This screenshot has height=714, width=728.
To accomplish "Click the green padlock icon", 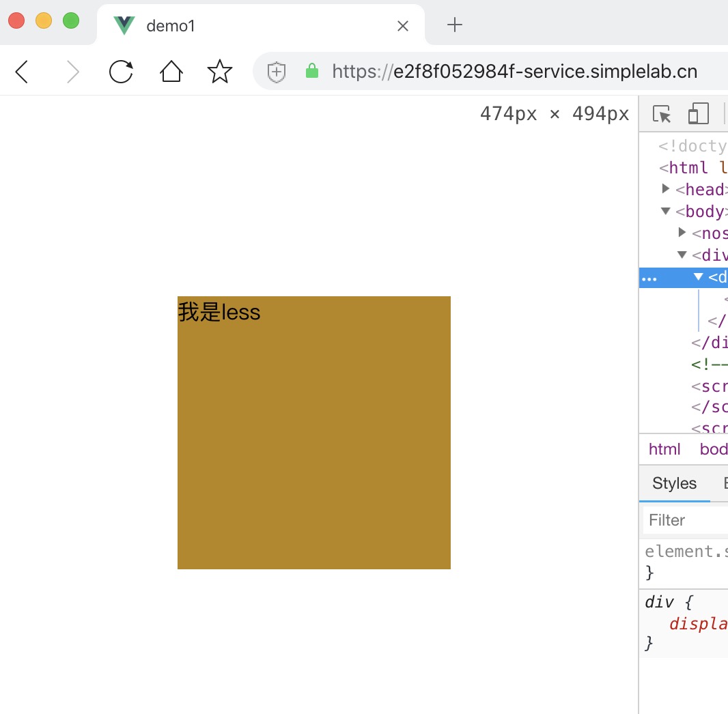I will [x=312, y=70].
